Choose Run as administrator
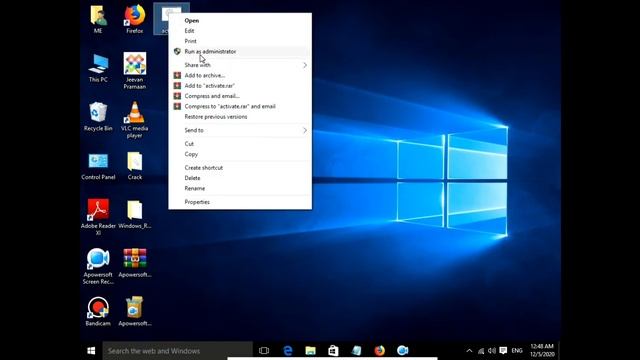This screenshot has height=360, width=640. coord(240,51)
